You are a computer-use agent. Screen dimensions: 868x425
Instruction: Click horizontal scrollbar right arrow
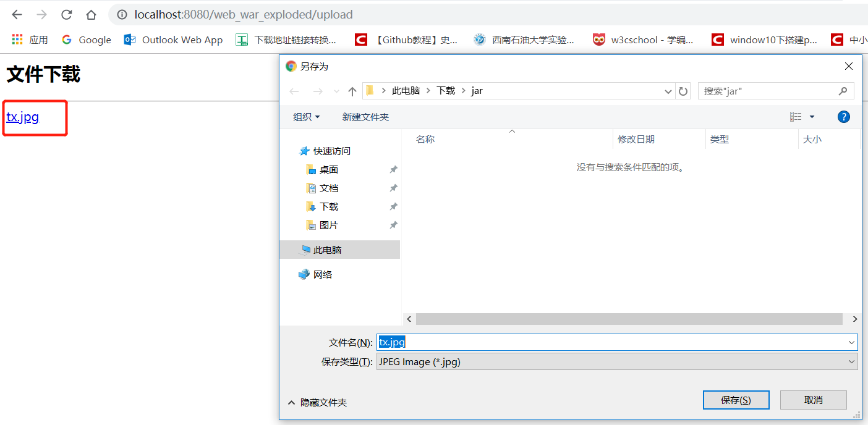coord(855,319)
